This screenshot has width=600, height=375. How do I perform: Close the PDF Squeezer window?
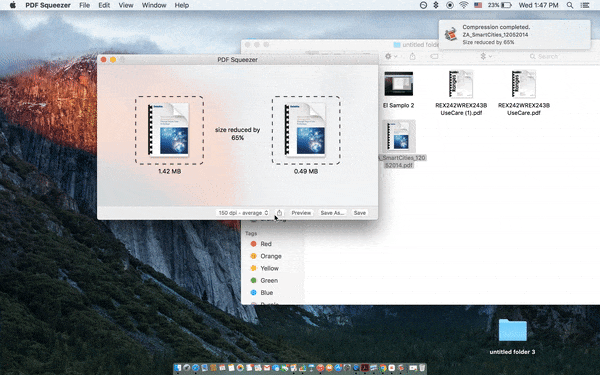pos(103,60)
